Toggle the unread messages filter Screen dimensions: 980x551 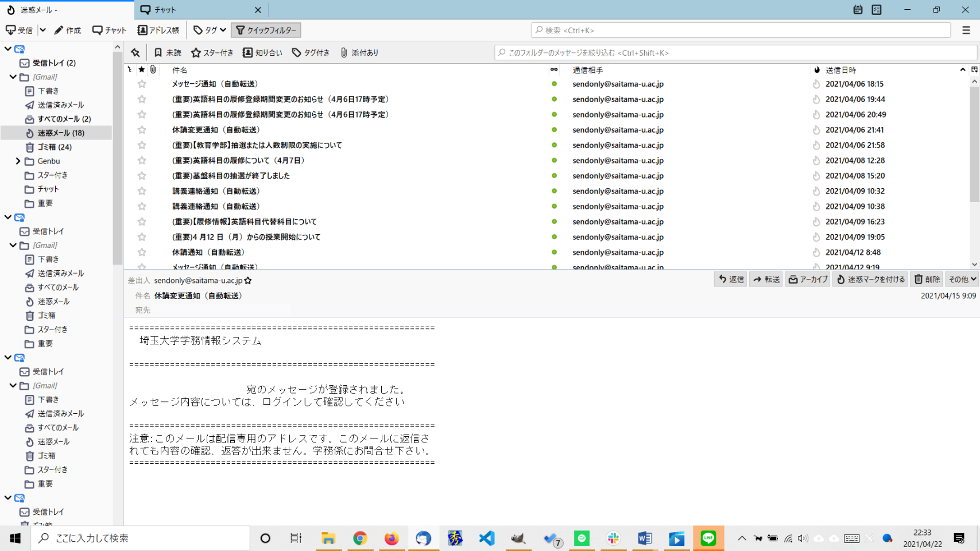(167, 53)
